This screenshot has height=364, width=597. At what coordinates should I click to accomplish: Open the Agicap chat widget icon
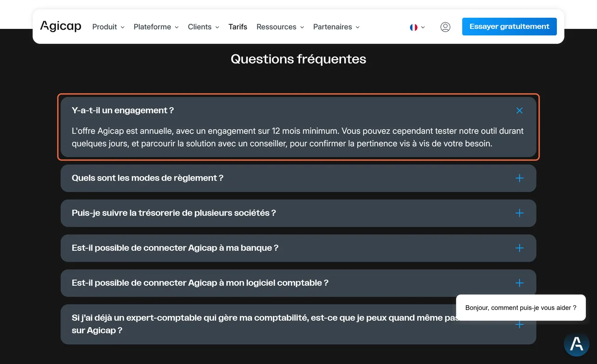pos(576,344)
